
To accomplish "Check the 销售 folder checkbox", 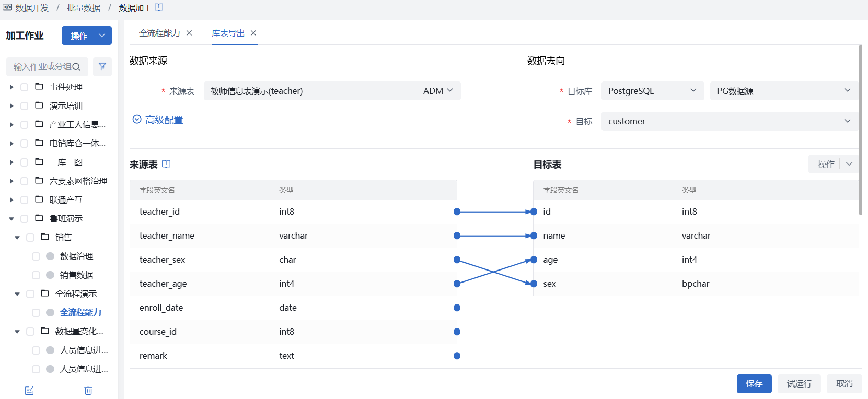I will click(30, 238).
